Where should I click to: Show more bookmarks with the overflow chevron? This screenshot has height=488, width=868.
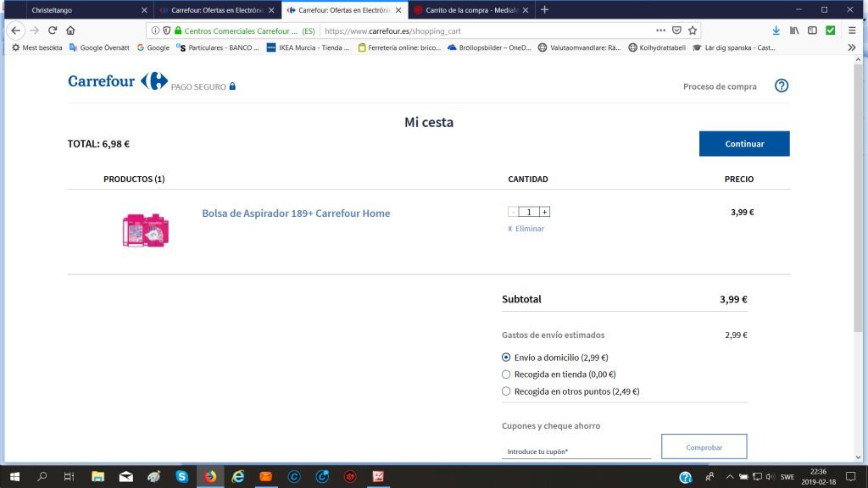tap(851, 47)
